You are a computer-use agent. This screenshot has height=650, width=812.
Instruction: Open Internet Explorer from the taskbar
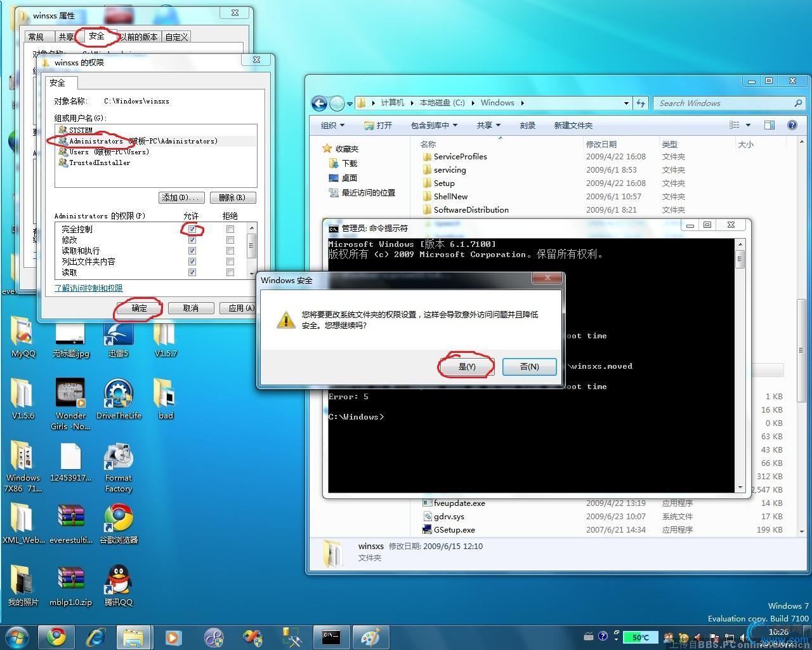(96, 637)
